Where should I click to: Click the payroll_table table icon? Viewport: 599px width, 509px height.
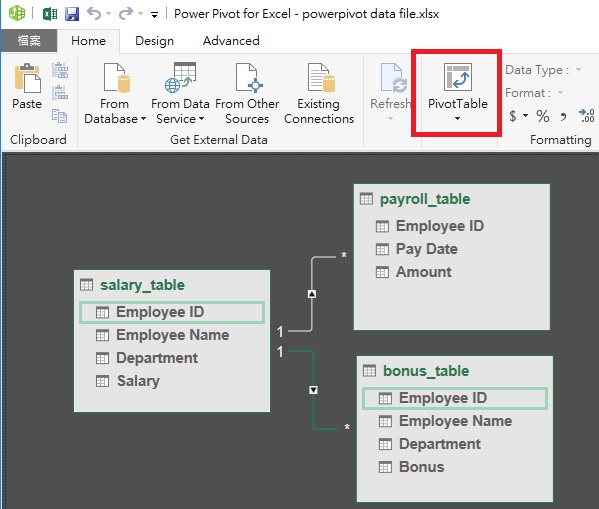[x=366, y=199]
